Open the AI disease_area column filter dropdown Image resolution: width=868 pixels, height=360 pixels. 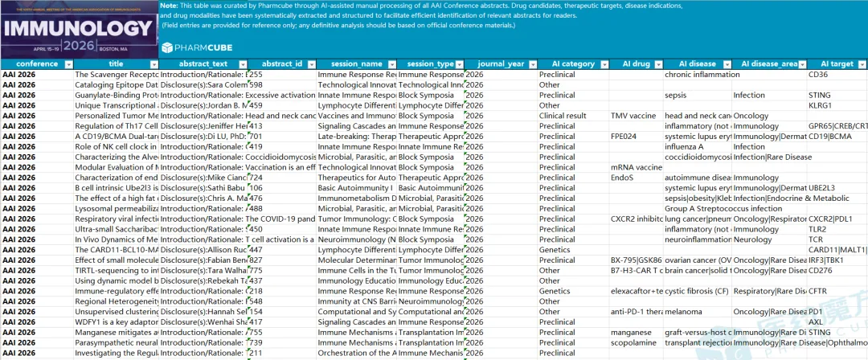802,64
